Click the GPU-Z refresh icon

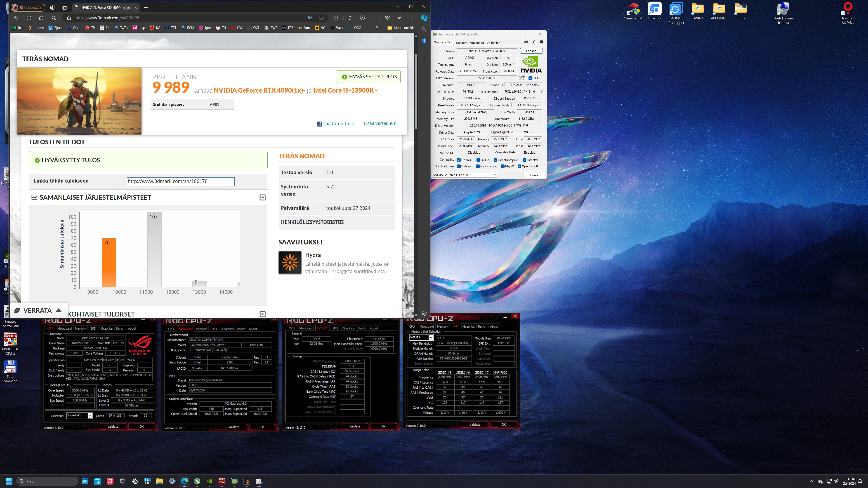coord(534,42)
